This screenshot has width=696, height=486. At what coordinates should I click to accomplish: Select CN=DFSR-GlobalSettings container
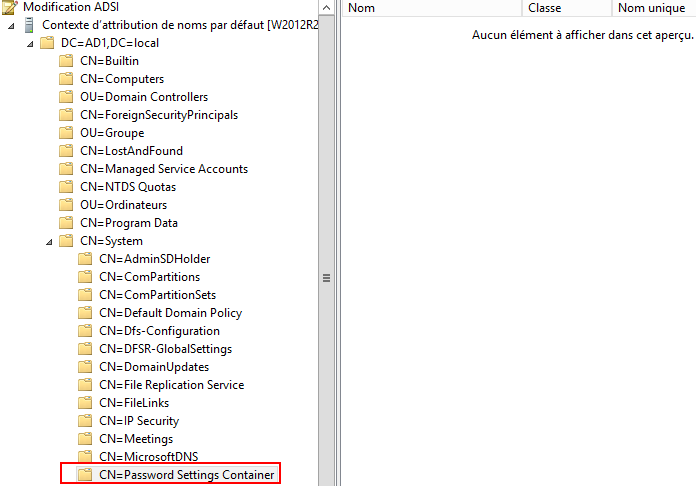point(165,349)
